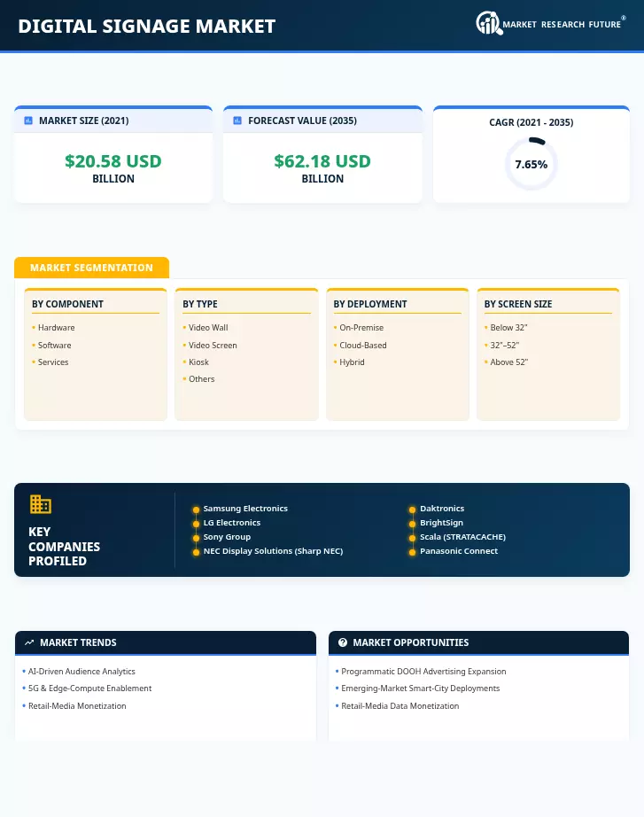Click the CAGR (2021 - 2035) heading
This screenshot has height=817, width=644.
pos(531,122)
